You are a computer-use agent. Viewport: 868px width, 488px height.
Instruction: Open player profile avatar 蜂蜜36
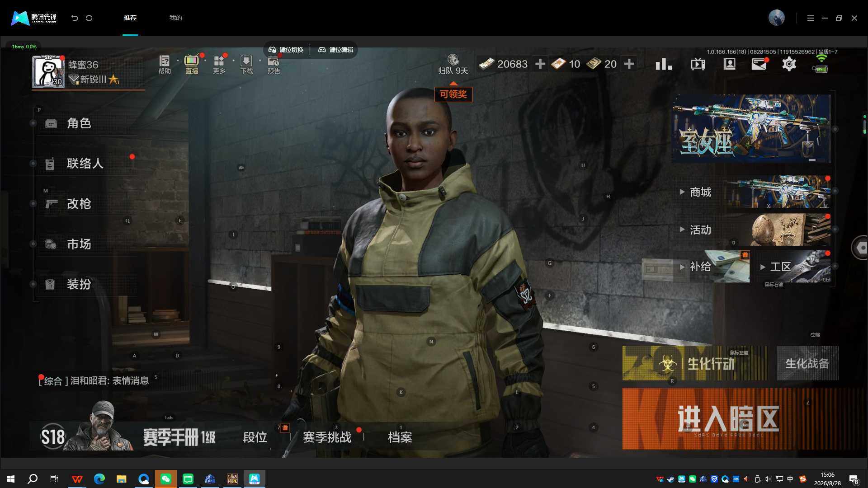[48, 71]
